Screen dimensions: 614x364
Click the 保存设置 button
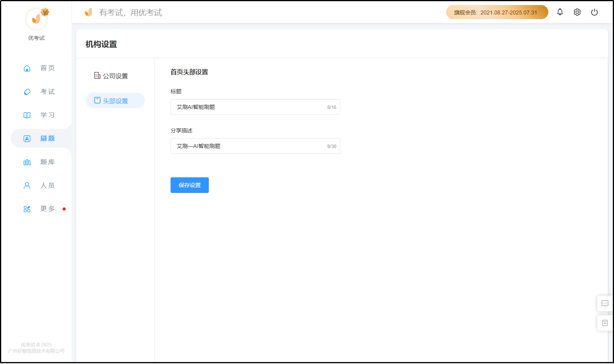tap(190, 185)
